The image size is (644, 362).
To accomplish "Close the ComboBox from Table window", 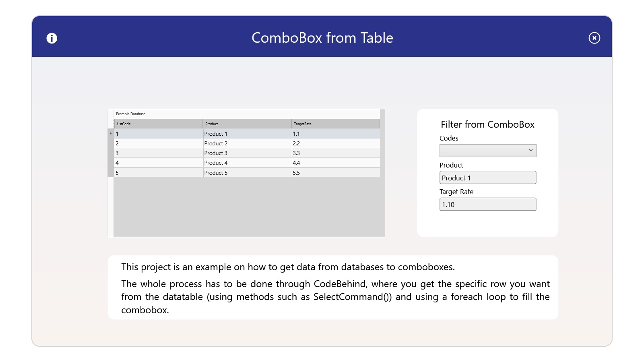I will pos(594,38).
